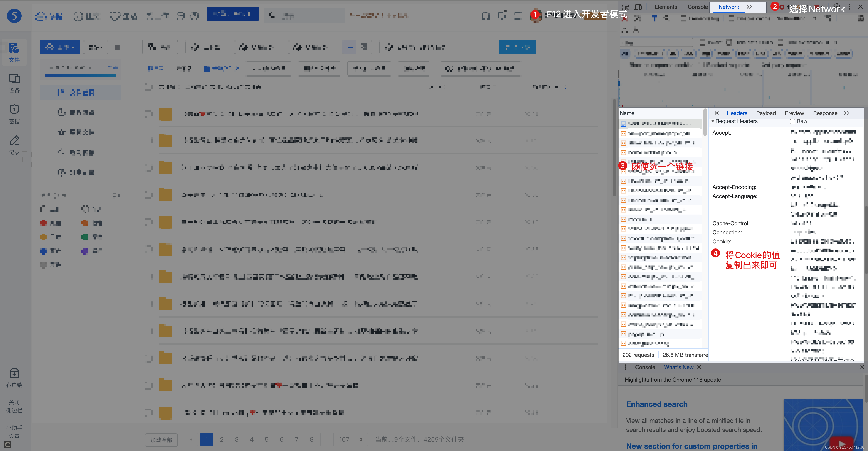Image resolution: width=868 pixels, height=451 pixels.
Task: Open DevTools three-dot customize menu
Action: tap(849, 7)
